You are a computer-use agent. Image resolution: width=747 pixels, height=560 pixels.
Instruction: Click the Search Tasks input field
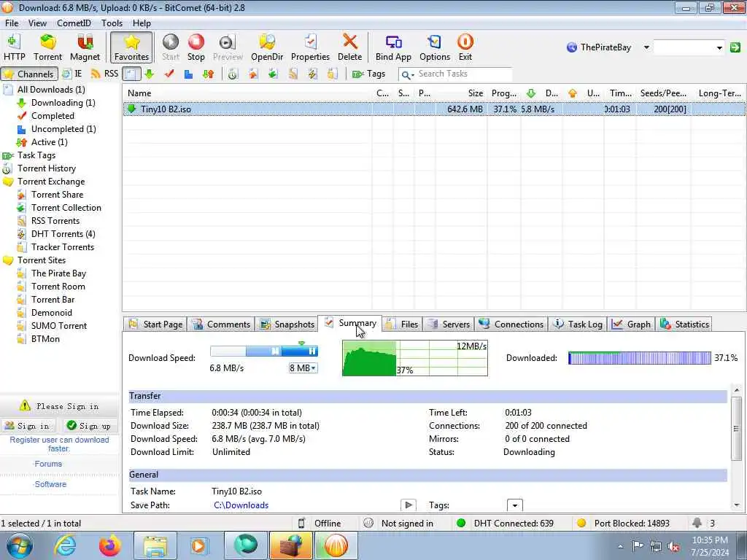coord(464,74)
